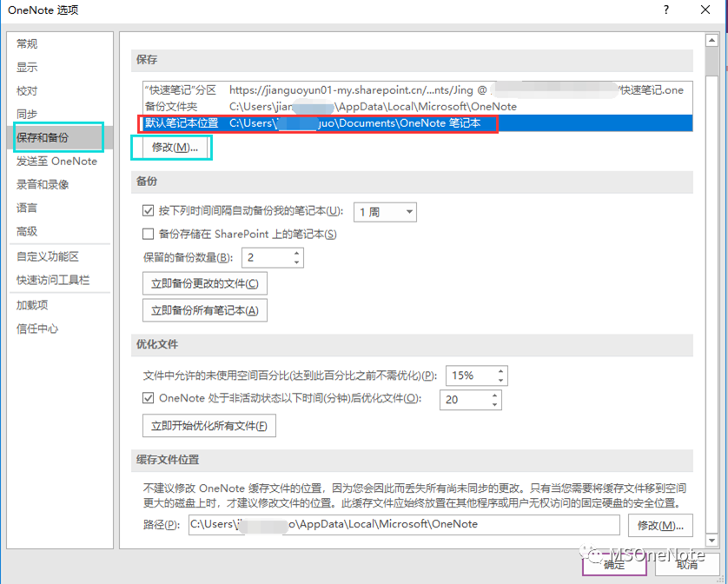
Task: Open 发送至 OneNote settings
Action: click(56, 162)
